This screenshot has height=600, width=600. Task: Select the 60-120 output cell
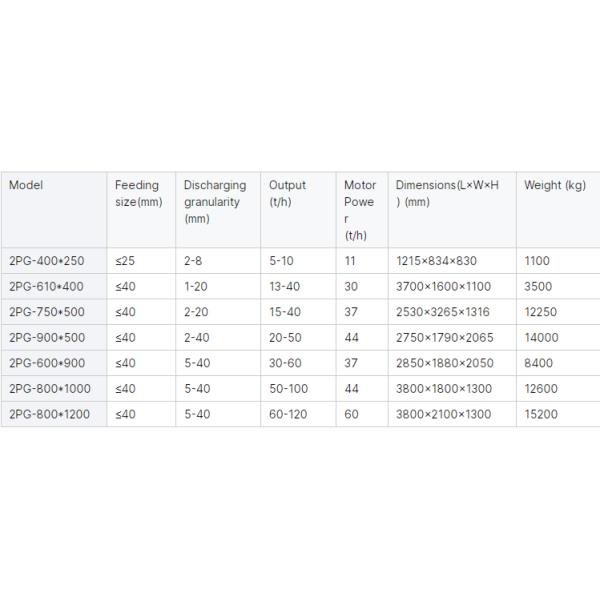[289, 414]
